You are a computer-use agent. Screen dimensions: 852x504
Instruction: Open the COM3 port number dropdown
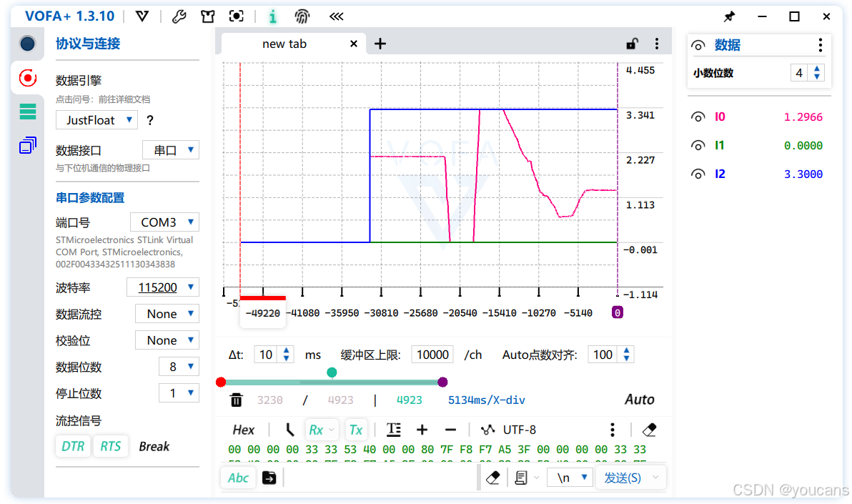pyautogui.click(x=164, y=222)
